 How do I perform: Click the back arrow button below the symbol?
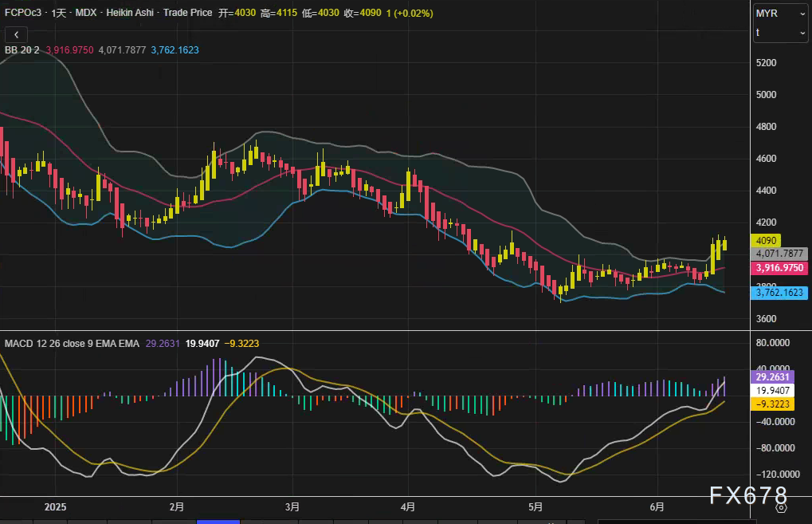point(16,34)
